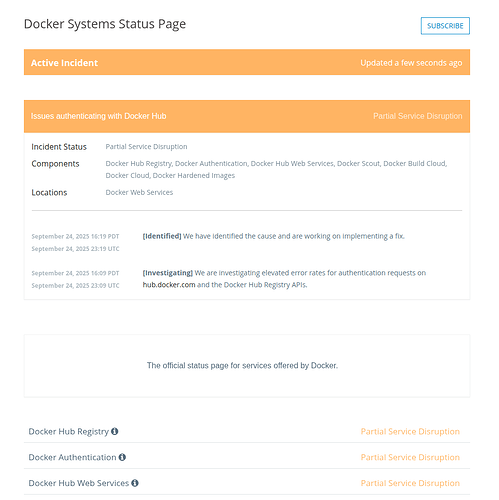Select the Docker Authentication component row

[x=247, y=457]
